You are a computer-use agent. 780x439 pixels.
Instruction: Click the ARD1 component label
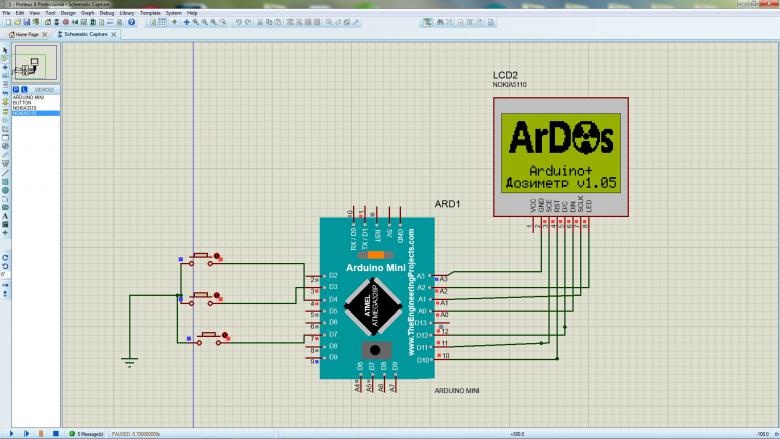tap(447, 204)
